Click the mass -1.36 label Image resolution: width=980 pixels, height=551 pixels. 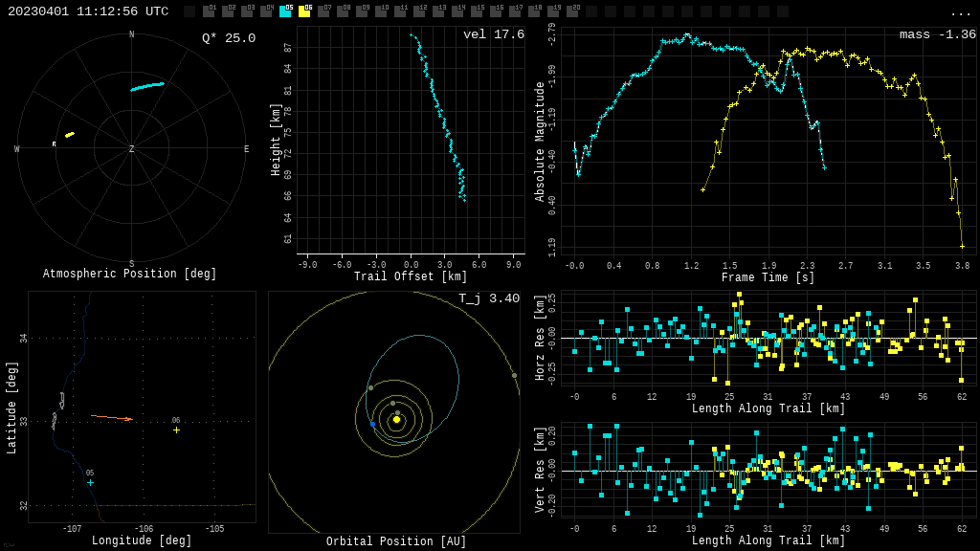pyautogui.click(x=937, y=35)
